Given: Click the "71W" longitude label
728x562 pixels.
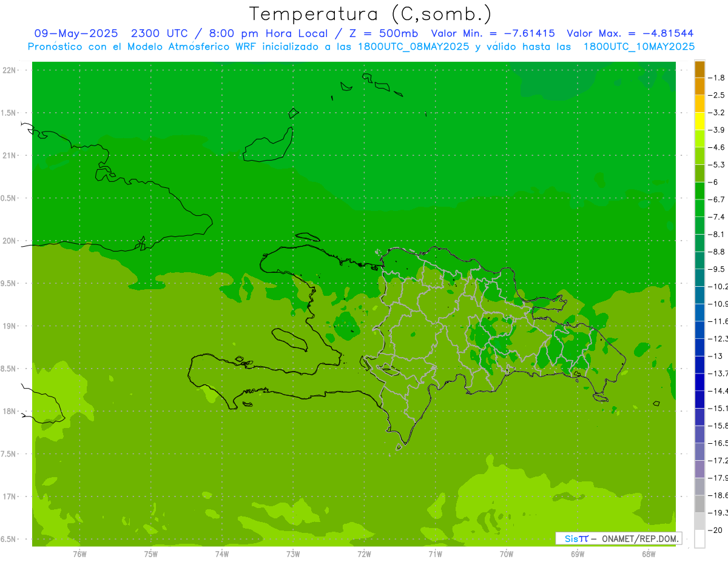Looking at the screenshot, I should click(x=435, y=554).
